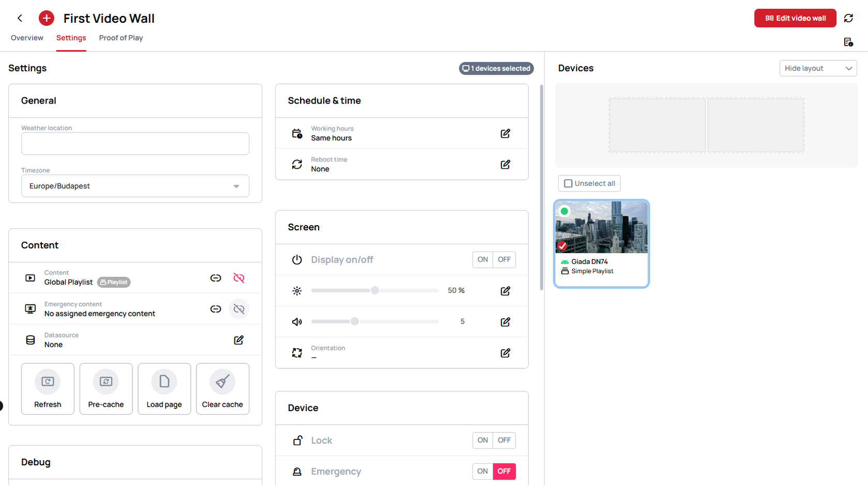Click the red plus icon beside First Video Wall
Viewport: 868px width, 486px height.
[x=47, y=18]
